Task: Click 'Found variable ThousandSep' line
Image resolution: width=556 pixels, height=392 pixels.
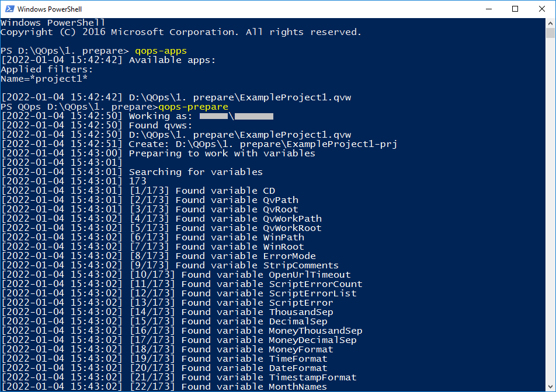Action: coord(168,312)
